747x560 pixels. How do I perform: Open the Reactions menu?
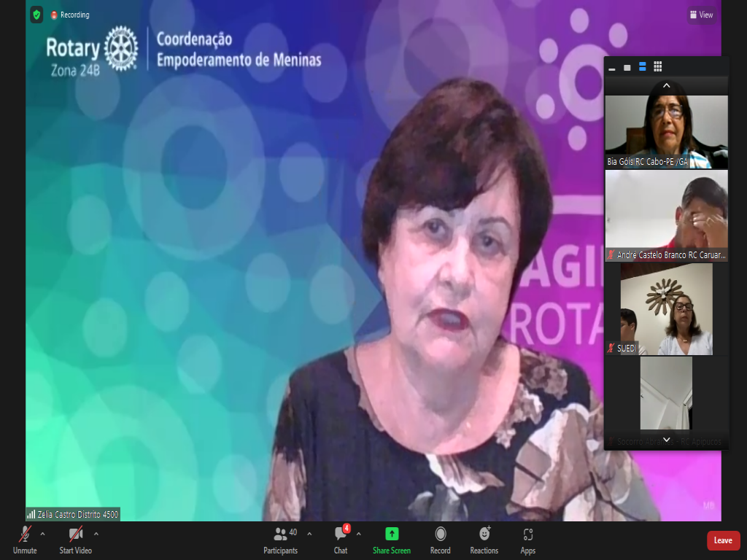[484, 538]
